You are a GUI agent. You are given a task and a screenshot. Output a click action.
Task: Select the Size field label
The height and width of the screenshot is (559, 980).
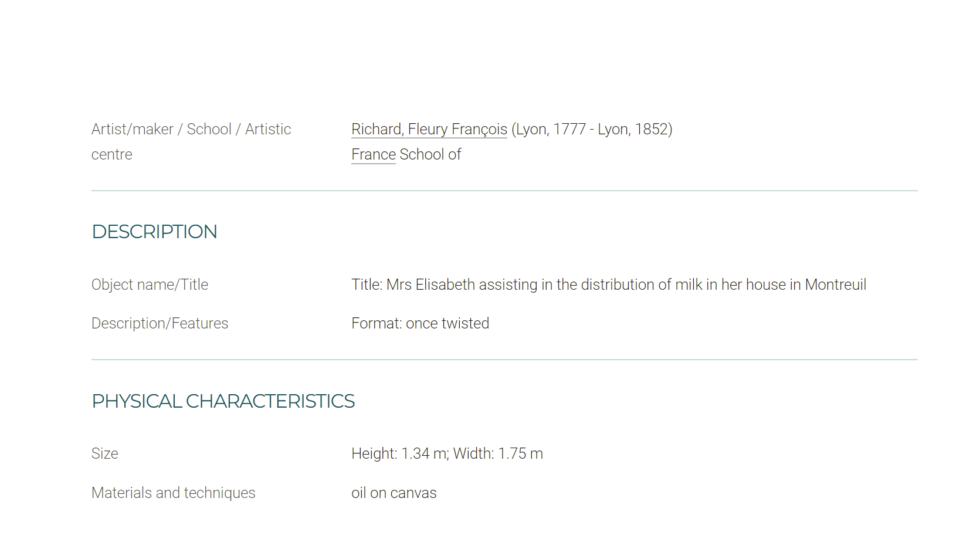[x=105, y=453]
